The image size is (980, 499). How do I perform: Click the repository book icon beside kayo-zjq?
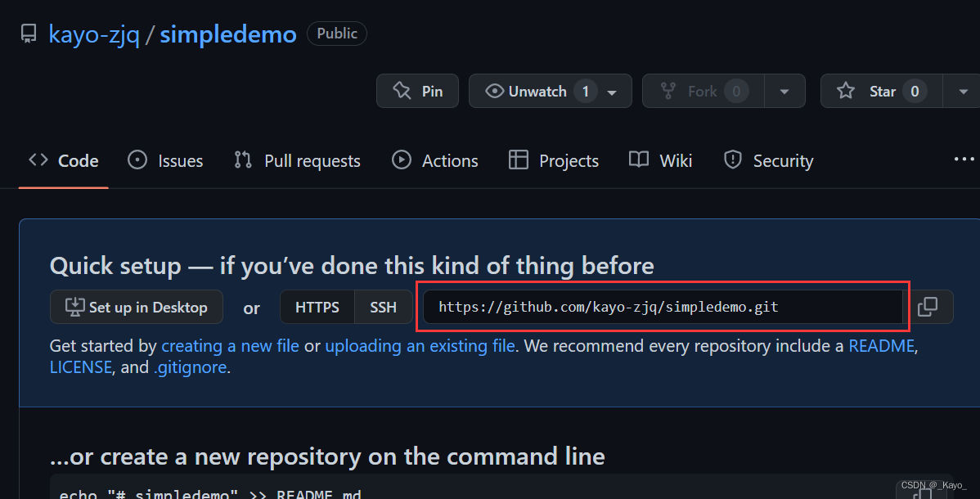coord(29,33)
